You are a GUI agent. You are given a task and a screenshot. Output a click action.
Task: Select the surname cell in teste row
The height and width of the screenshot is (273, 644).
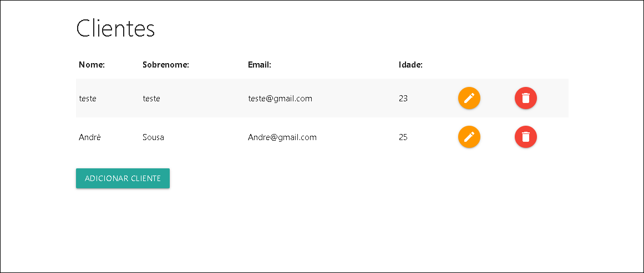coord(151,99)
